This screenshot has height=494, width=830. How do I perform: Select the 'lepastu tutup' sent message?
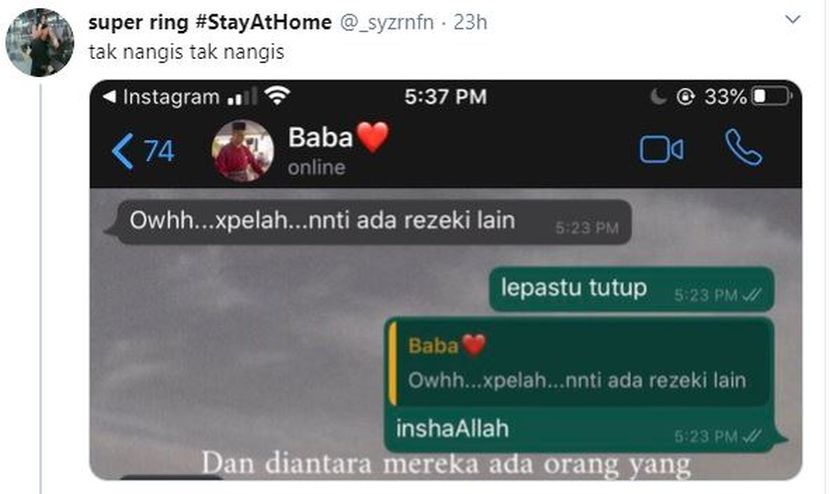pyautogui.click(x=631, y=289)
